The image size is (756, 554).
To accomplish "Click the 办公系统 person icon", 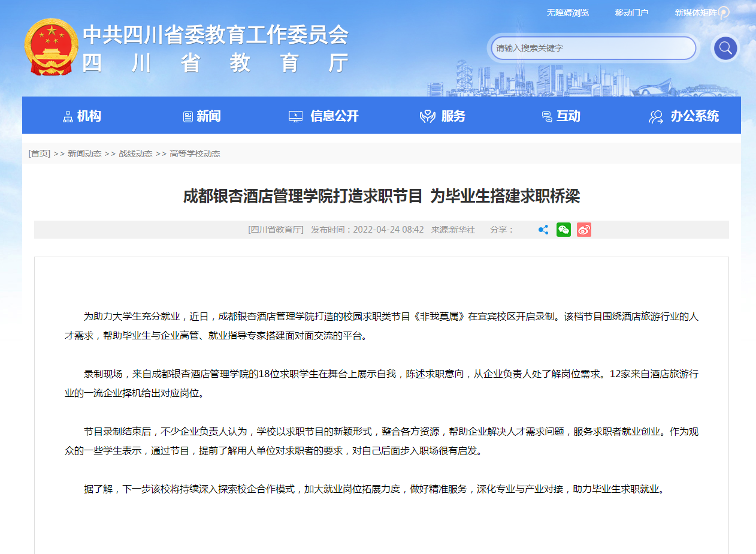I will 655,115.
